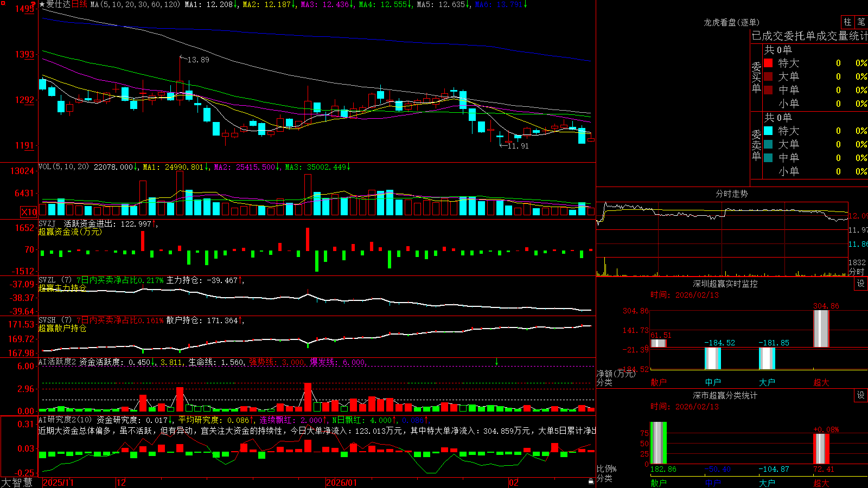Click the green 散户 bar above 182.86
Screen dimensions: 868x488
[659, 443]
